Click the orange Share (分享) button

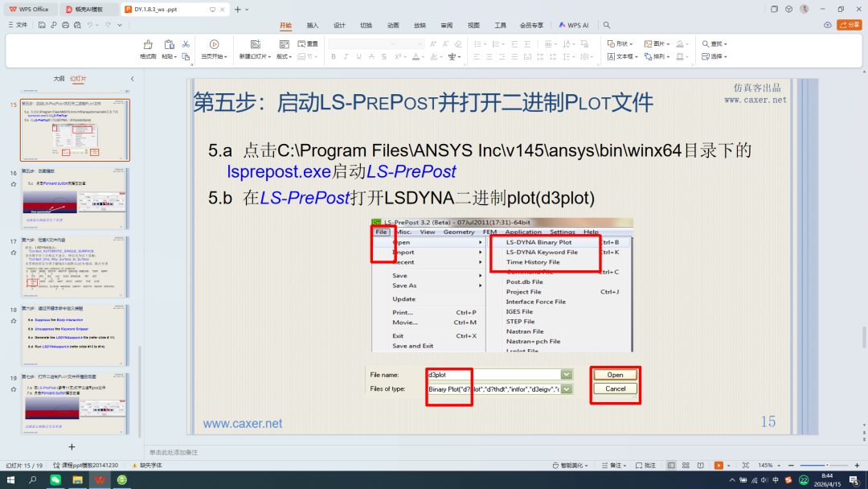coord(850,25)
